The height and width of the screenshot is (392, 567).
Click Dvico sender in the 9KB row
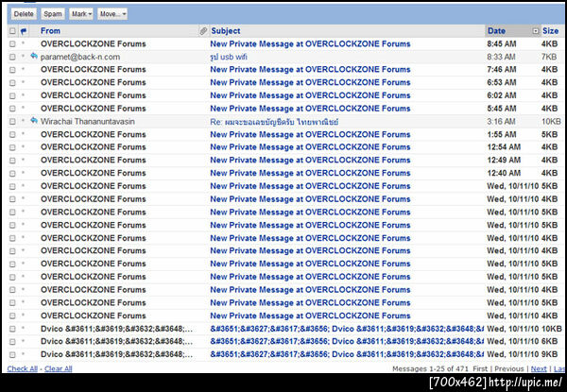(x=116, y=355)
